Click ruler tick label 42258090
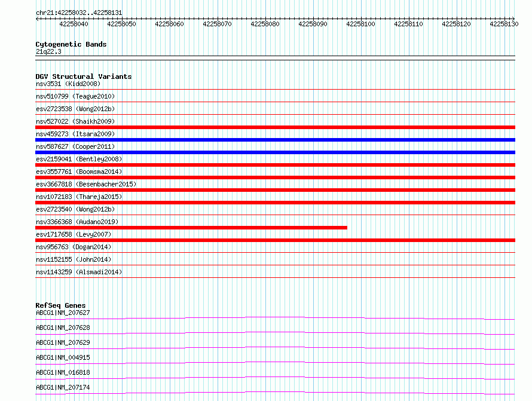532x401 pixels. (313, 24)
